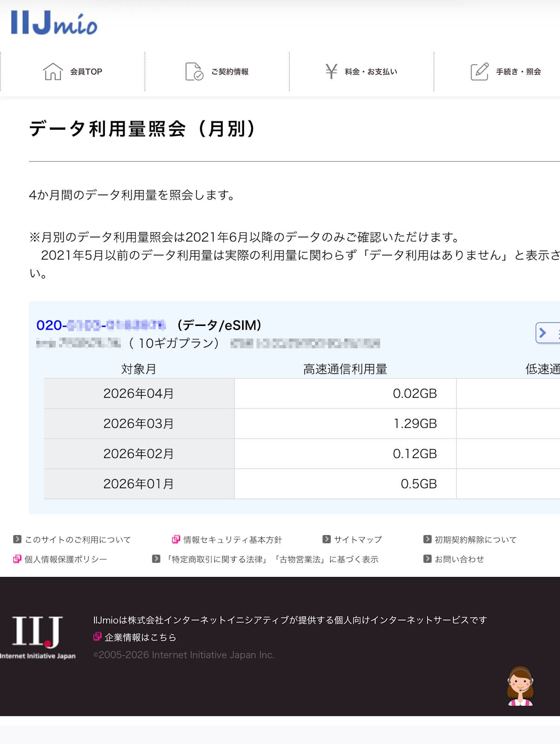Open the 会員TOP home icon
Image resolution: width=560 pixels, height=744 pixels.
[53, 71]
